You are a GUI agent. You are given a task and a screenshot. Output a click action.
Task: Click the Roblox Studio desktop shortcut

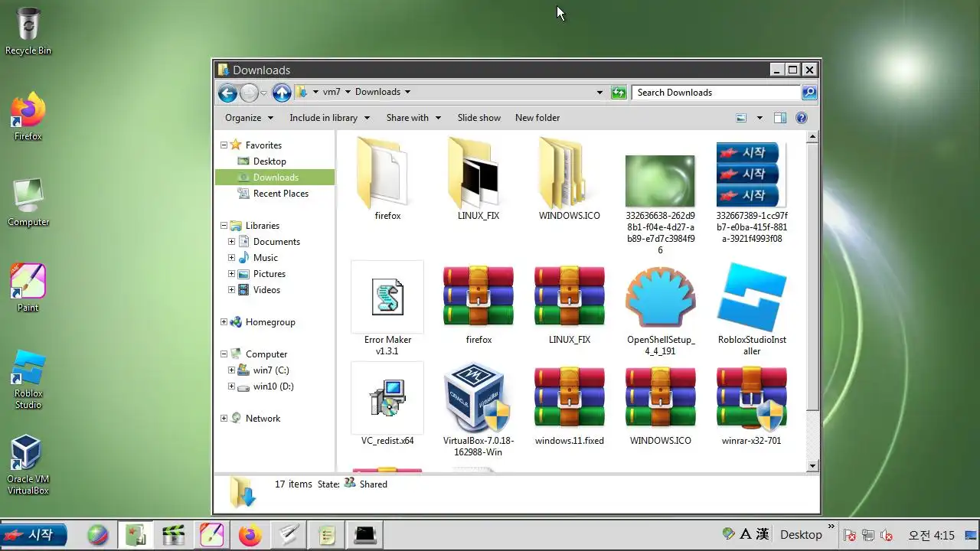coord(28,380)
